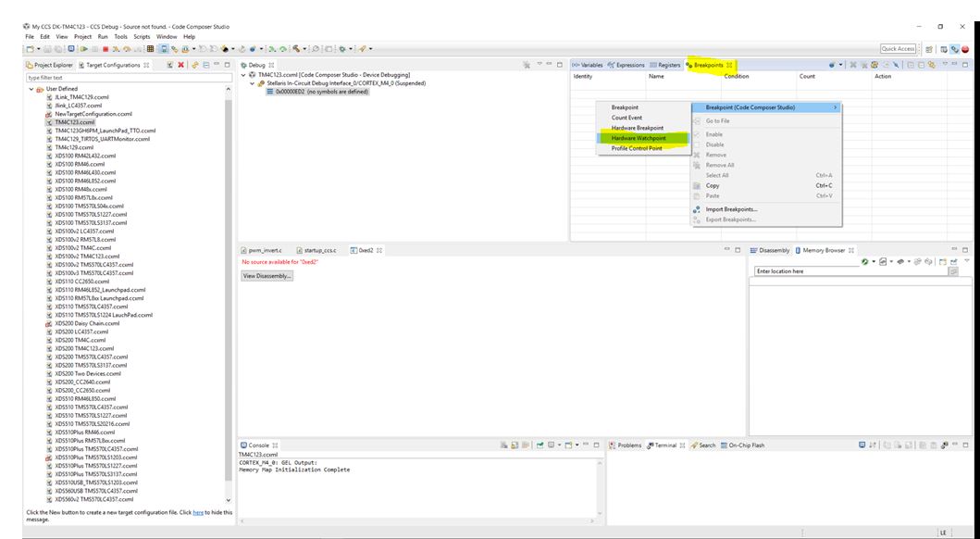Open the new breakpoint dropdown arrow in Breakpoints view
The width and height of the screenshot is (980, 539).
pos(840,65)
